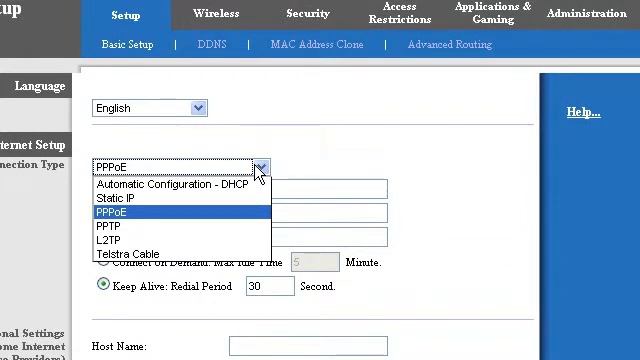Select Keep Alive radio button
The width and height of the screenshot is (640, 360).
(103, 284)
